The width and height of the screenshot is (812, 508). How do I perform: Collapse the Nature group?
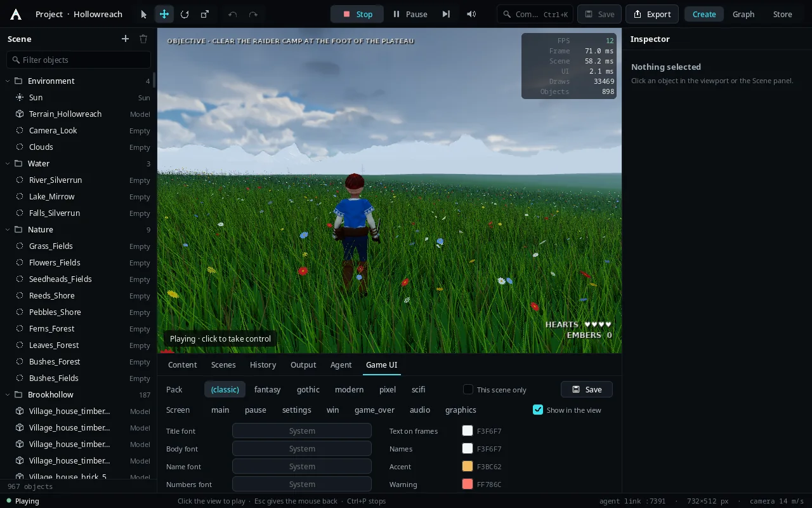click(8, 229)
